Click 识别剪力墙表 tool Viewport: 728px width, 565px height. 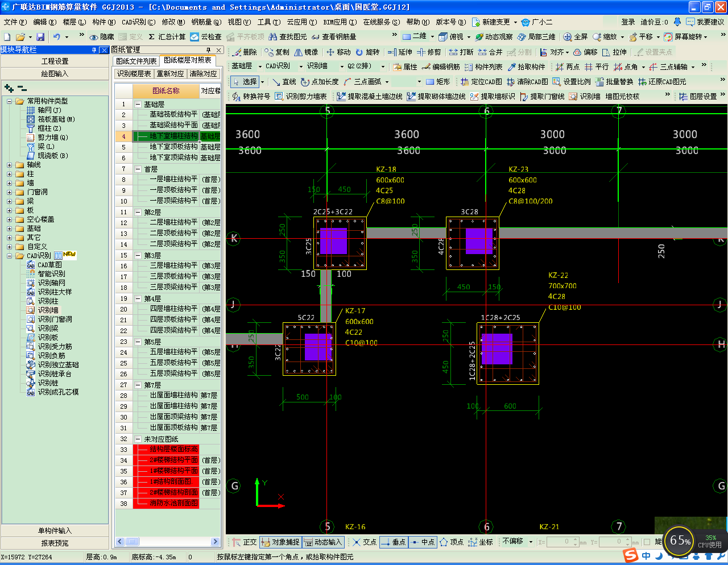tap(301, 97)
